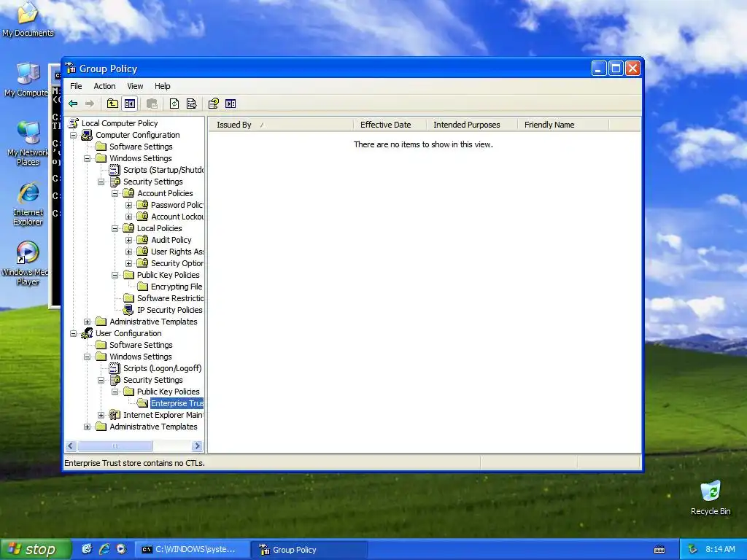The height and width of the screenshot is (560, 747).
Task: Open the Help menu
Action: click(162, 86)
